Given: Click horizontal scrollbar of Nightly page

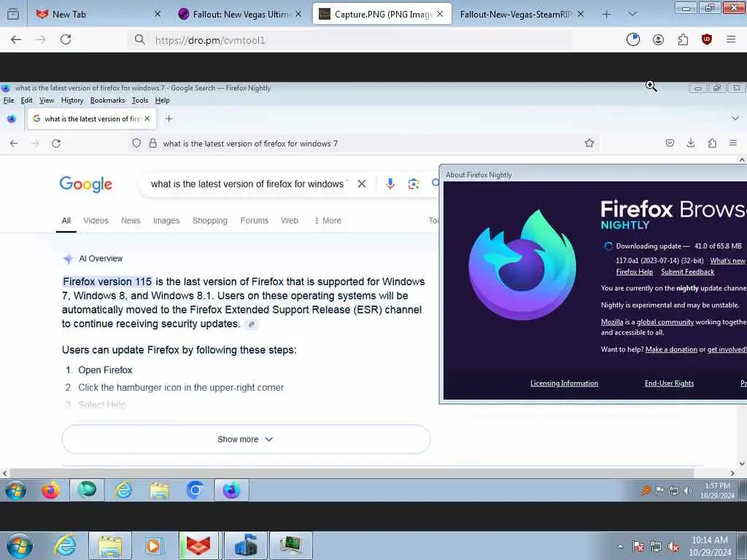Looking at the screenshot, I should coord(352,473).
